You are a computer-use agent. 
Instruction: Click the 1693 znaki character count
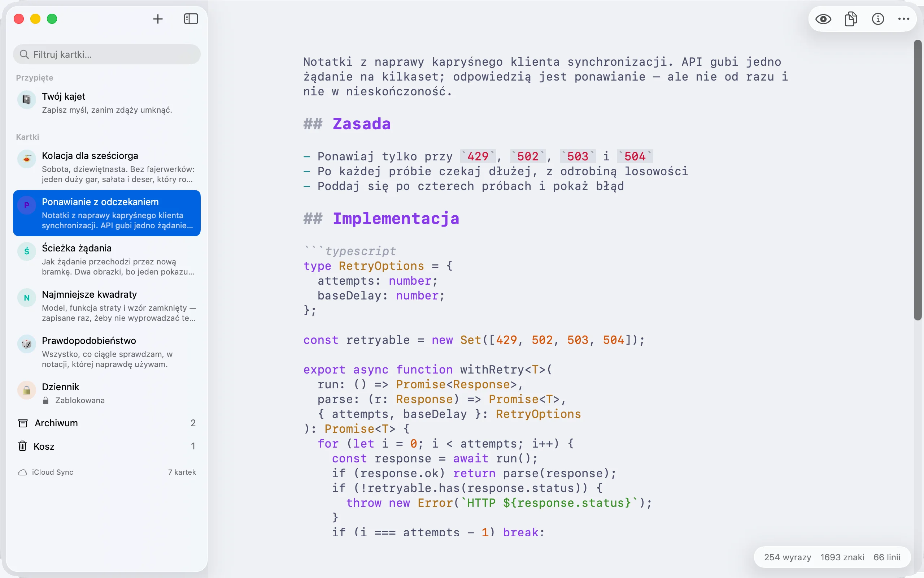(x=842, y=557)
